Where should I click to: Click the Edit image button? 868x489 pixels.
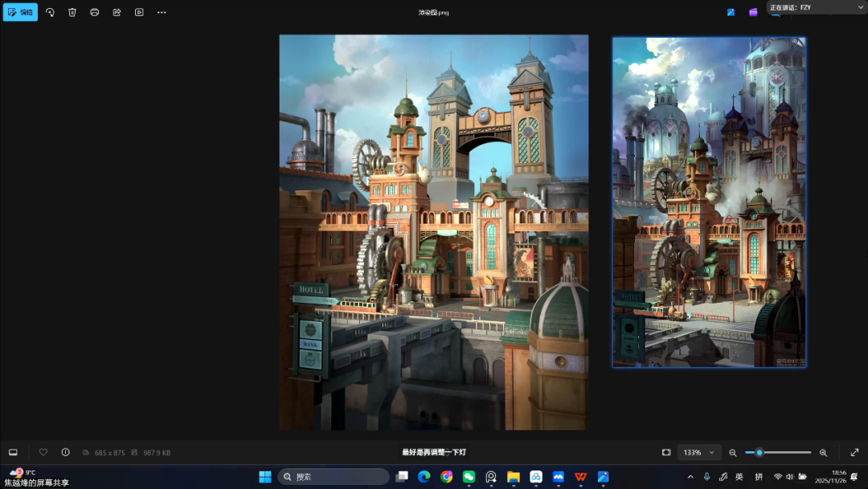pos(20,12)
